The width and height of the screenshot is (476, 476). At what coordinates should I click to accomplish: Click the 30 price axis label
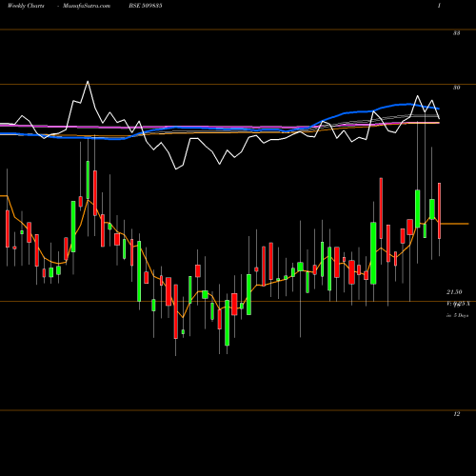point(456,88)
